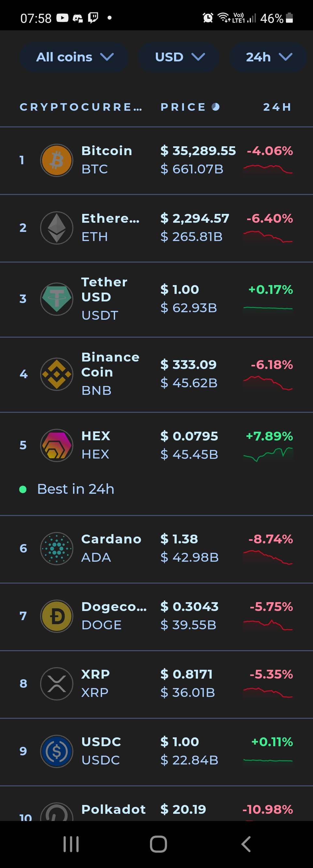This screenshot has height=868, width=313.
Task: Tap the USDC dollar logo
Action: coord(56,751)
